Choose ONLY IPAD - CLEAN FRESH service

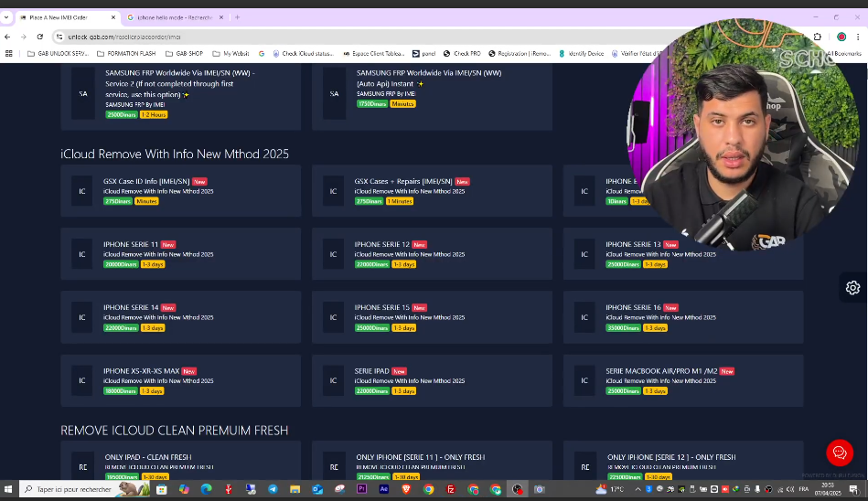tap(181, 461)
